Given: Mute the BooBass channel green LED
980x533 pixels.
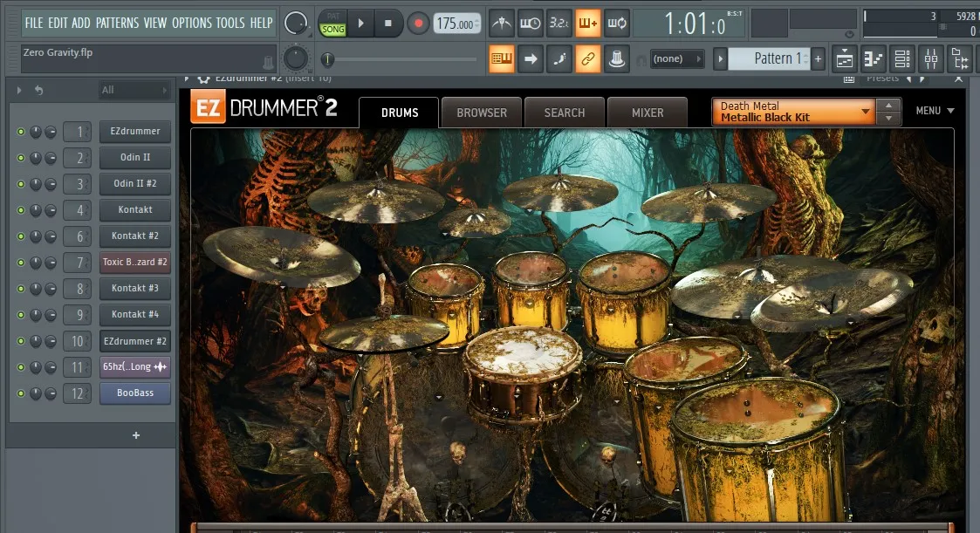Looking at the screenshot, I should click(x=21, y=393).
